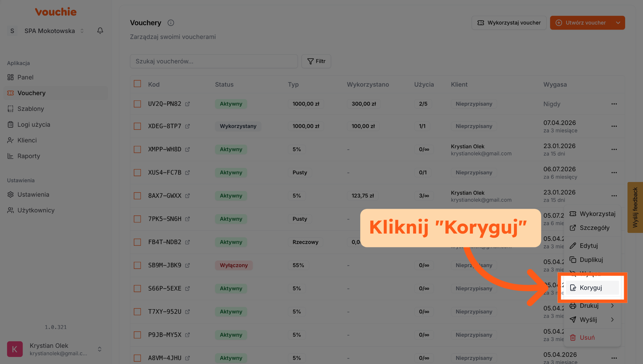Open dropdown arrow on Utwórz voucher
This screenshot has height=364, width=643.
(618, 23)
